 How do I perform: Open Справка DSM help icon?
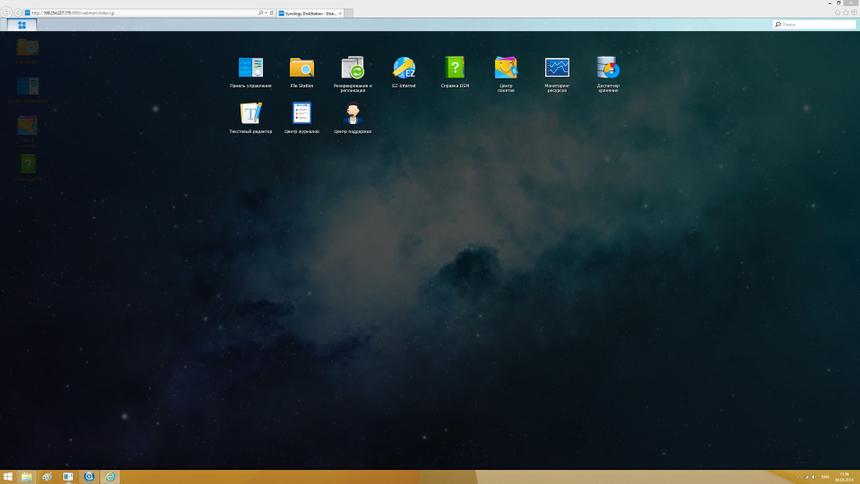(x=455, y=68)
